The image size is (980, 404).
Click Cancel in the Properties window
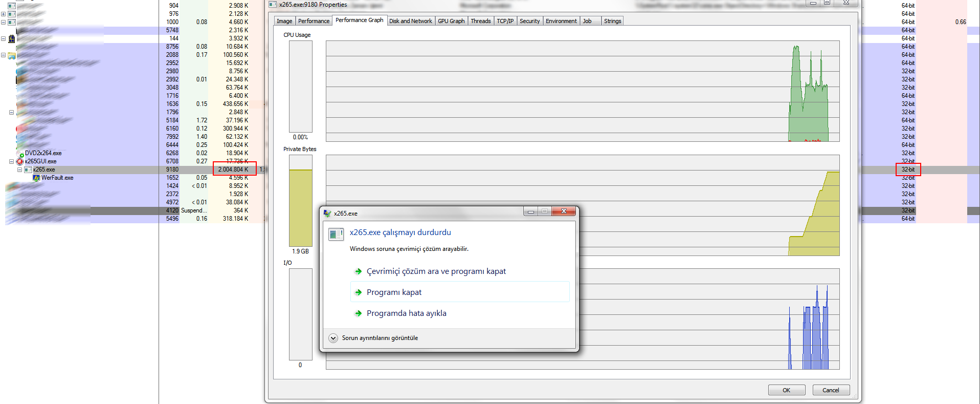click(831, 390)
